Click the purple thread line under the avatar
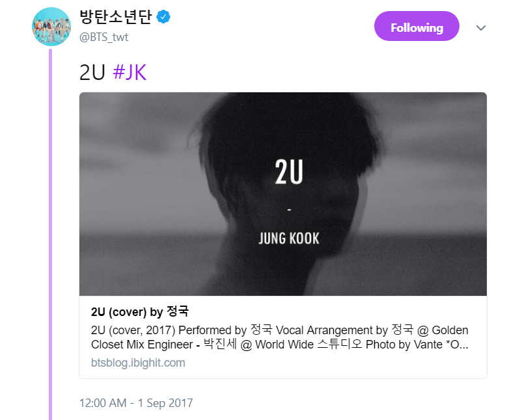Viewport: 520px width, 420px height. (x=50, y=235)
